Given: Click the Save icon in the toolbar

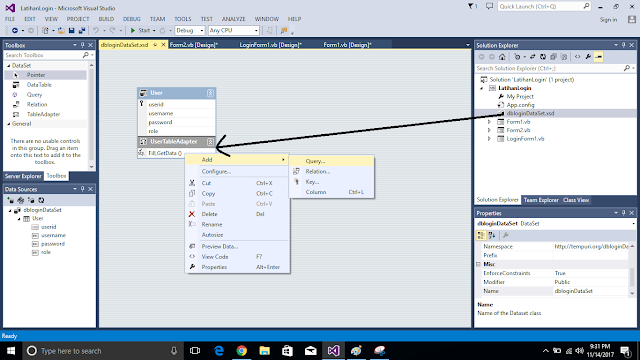Looking at the screenshot, I should pyautogui.click(x=71, y=31).
